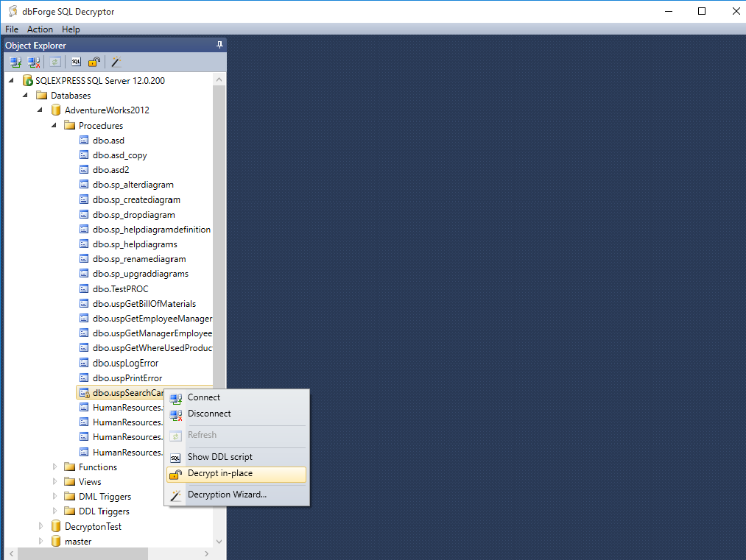Choose Show DDL script from context menu
This screenshot has height=560, width=746.
tap(236, 457)
